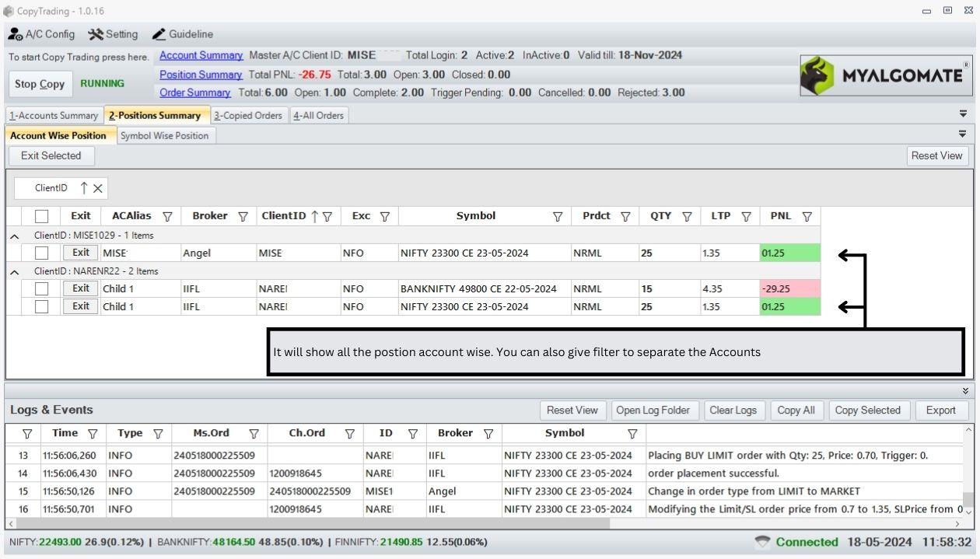
Task: Click Copy Selected in the logs toolbar
Action: tap(868, 411)
